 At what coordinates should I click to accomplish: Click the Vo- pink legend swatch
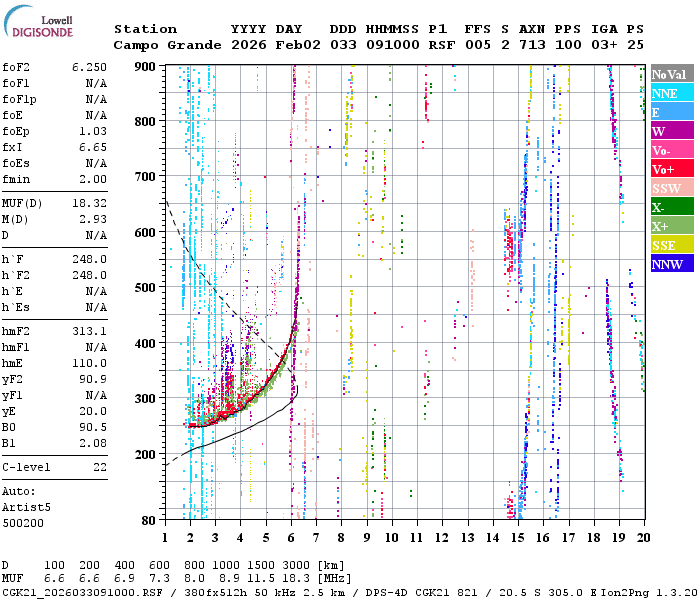[671, 150]
